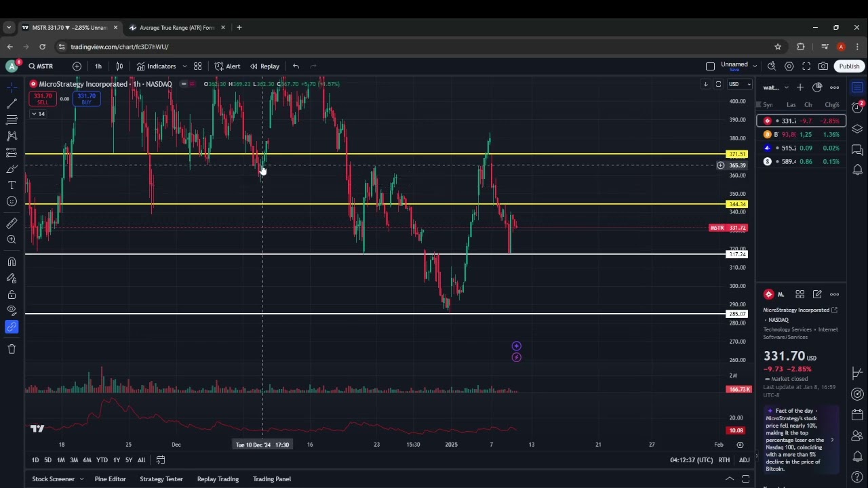Open the Indicators dialog

(156, 66)
